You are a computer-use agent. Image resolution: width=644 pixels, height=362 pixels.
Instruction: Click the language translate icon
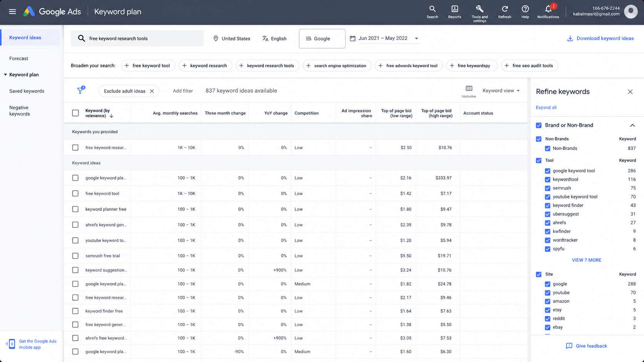point(265,38)
